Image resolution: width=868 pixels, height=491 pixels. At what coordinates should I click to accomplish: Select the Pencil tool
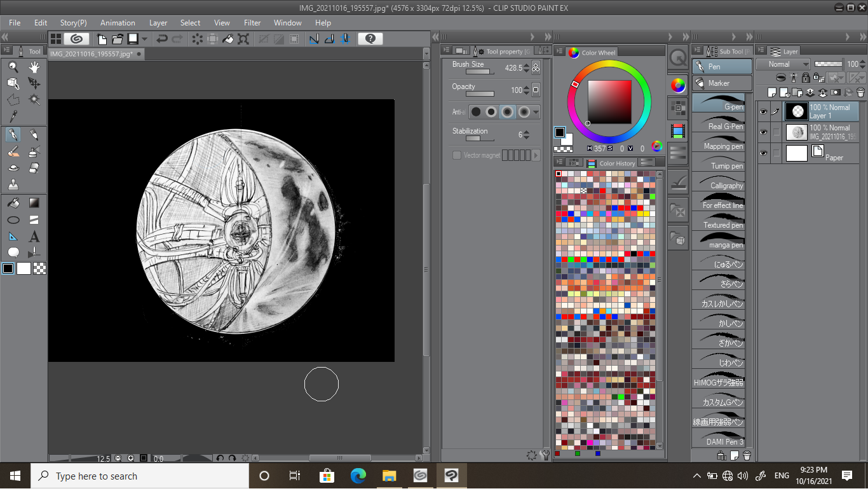click(34, 135)
